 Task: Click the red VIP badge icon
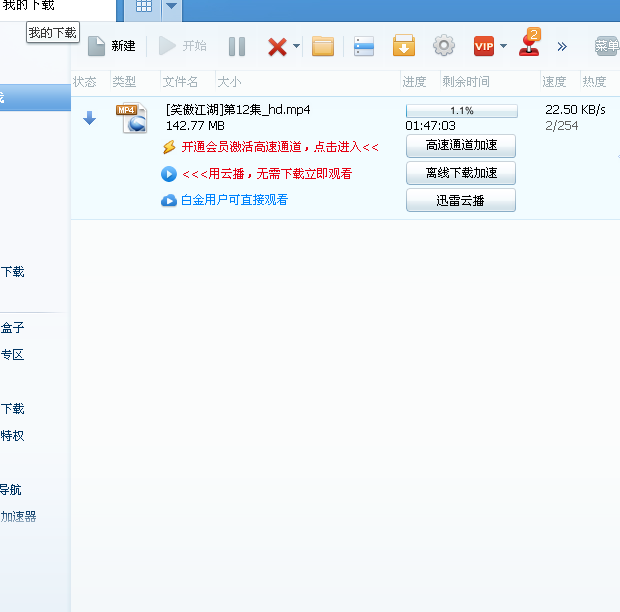[484, 46]
